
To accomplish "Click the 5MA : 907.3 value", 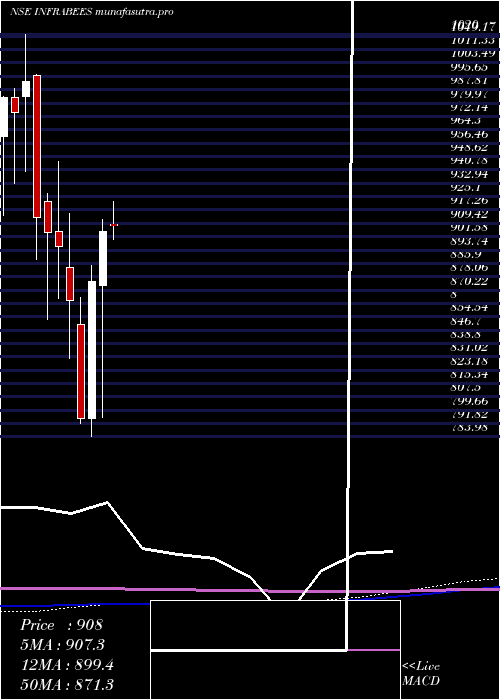I will tap(65, 645).
